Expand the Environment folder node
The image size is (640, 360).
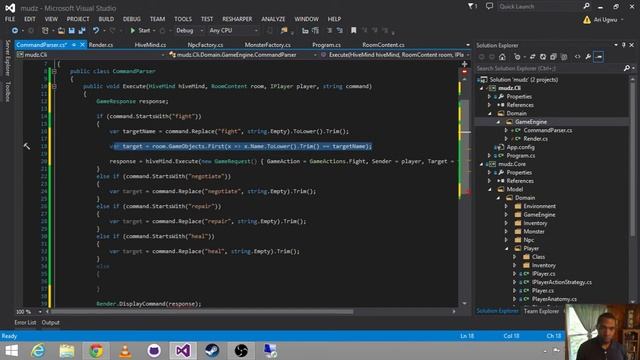[x=507, y=206]
